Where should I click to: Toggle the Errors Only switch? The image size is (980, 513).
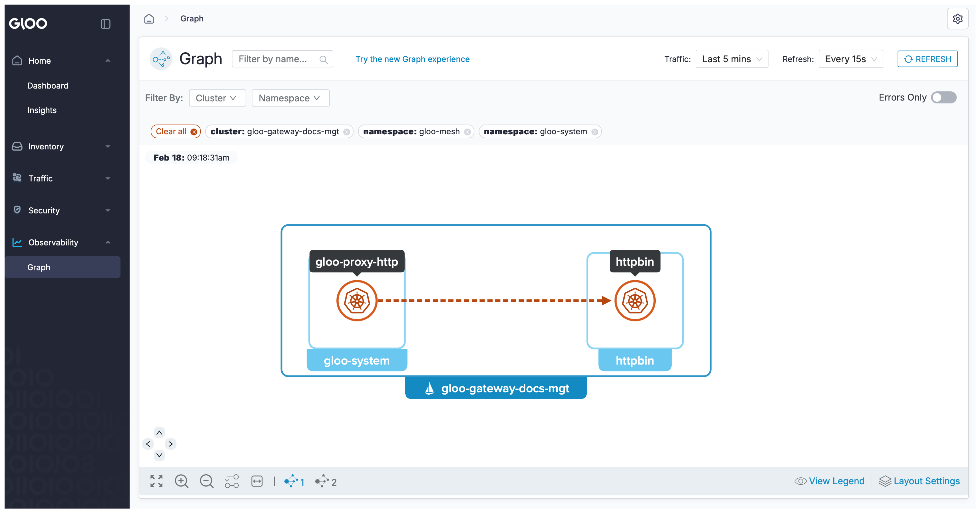tap(944, 97)
